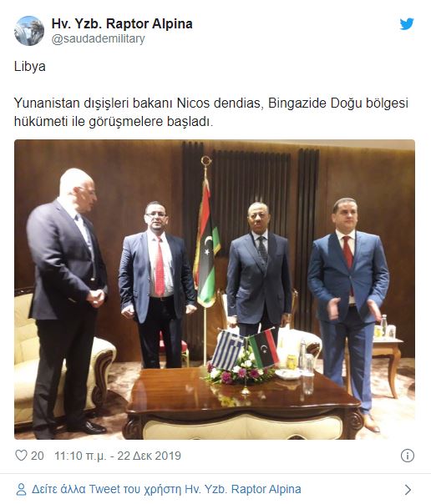Screen dimensions: 431x504
Task: Like the tweet with the heart icon
Action: 21,455
